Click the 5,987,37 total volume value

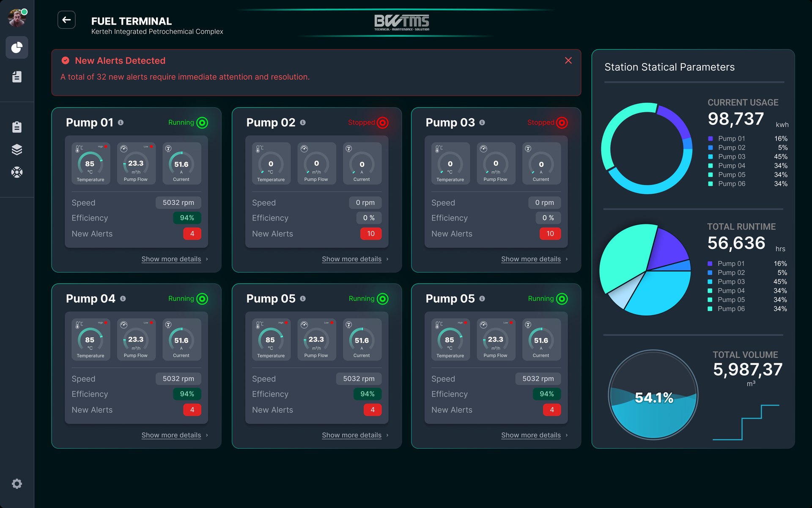coord(748,370)
